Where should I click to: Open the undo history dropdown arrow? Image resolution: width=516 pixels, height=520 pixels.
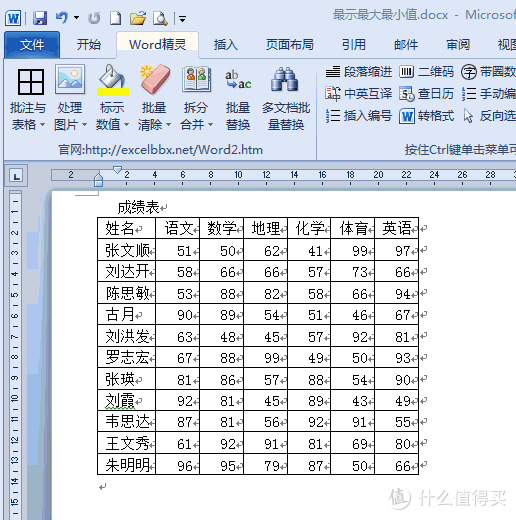tap(77, 18)
